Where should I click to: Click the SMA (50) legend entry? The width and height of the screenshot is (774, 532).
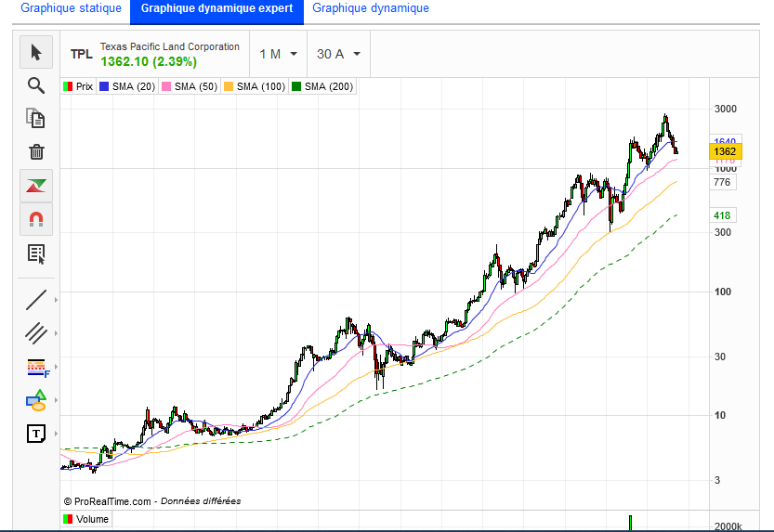(190, 86)
